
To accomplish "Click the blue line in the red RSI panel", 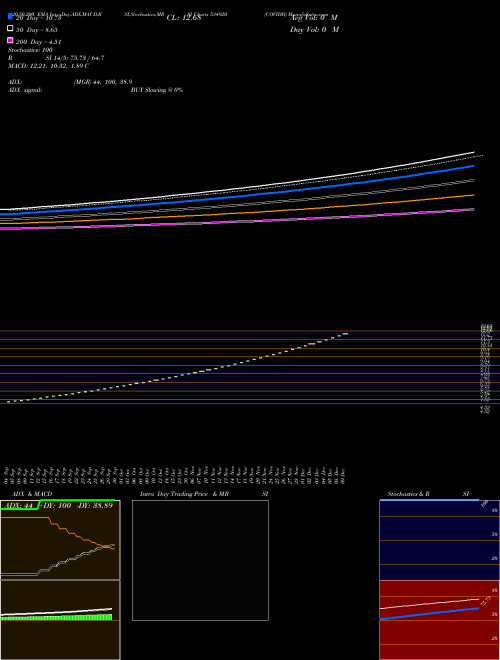I will [429, 614].
